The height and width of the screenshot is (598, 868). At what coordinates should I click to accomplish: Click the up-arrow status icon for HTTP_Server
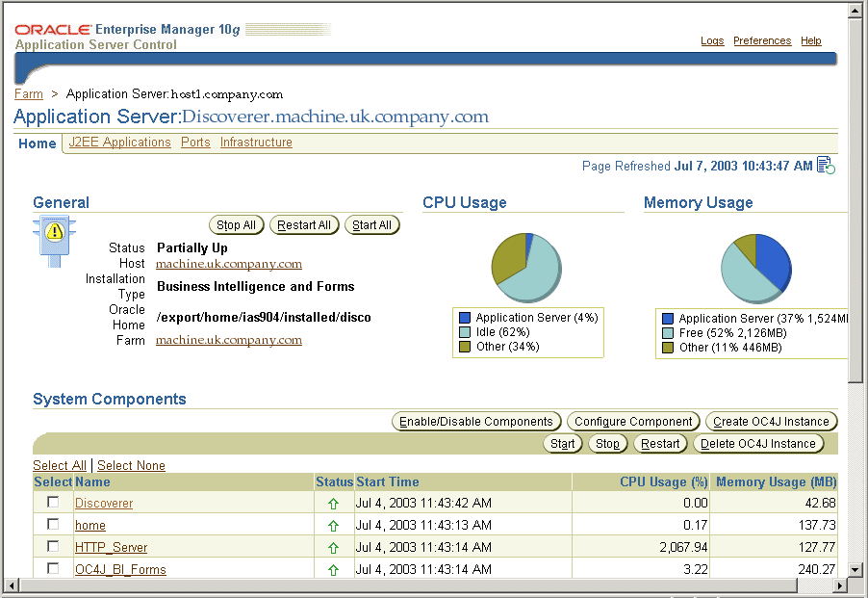[x=333, y=548]
